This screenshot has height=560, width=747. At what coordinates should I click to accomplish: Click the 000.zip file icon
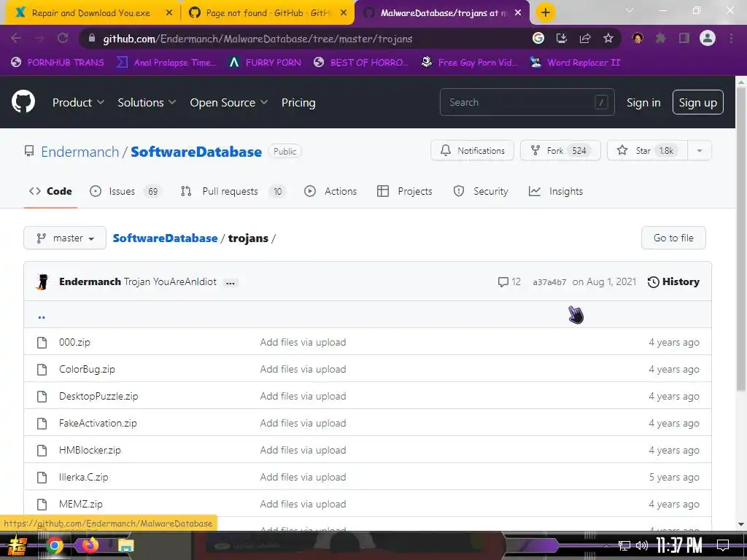point(42,343)
